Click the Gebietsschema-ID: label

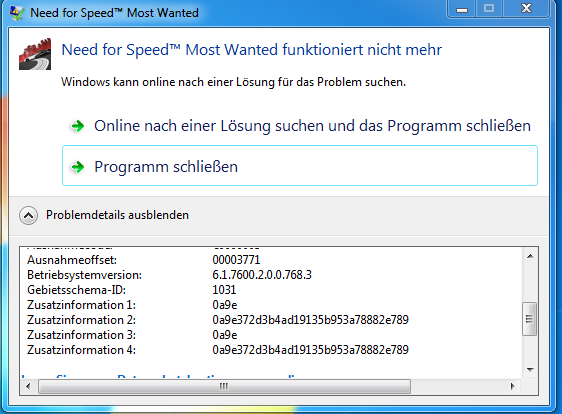76,290
